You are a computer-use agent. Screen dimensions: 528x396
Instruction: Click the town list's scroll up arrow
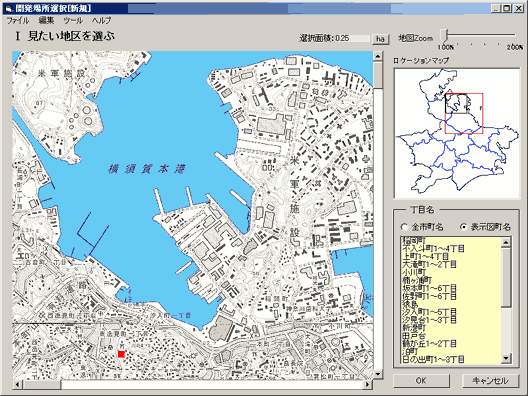tap(506, 242)
